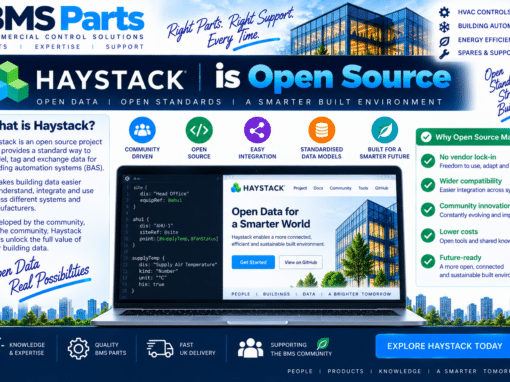510x382 pixels.
Task: Click the 'Wider compatibility' text
Action: coord(470,181)
